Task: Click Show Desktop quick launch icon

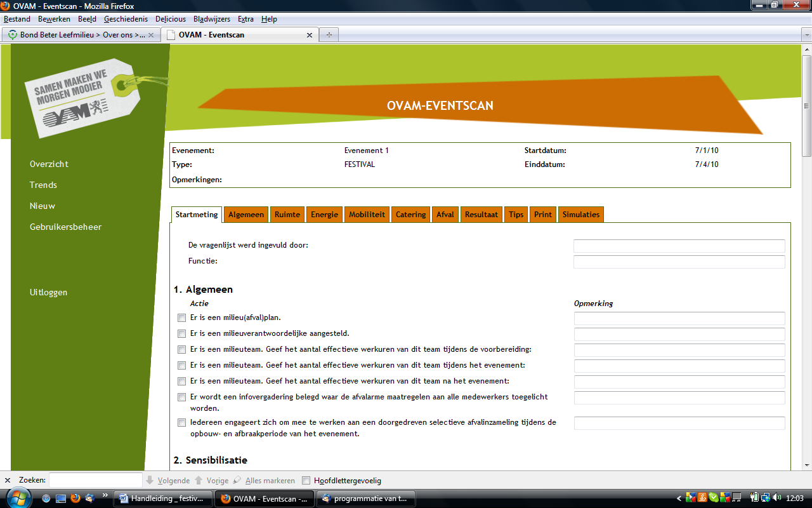Action: pyautogui.click(x=61, y=498)
